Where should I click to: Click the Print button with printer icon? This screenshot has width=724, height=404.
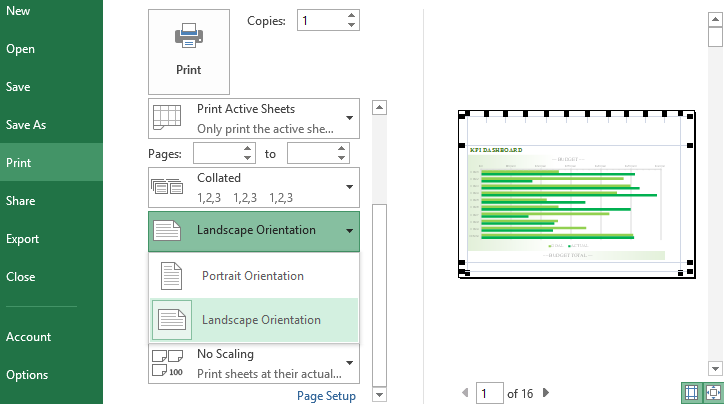tap(188, 51)
